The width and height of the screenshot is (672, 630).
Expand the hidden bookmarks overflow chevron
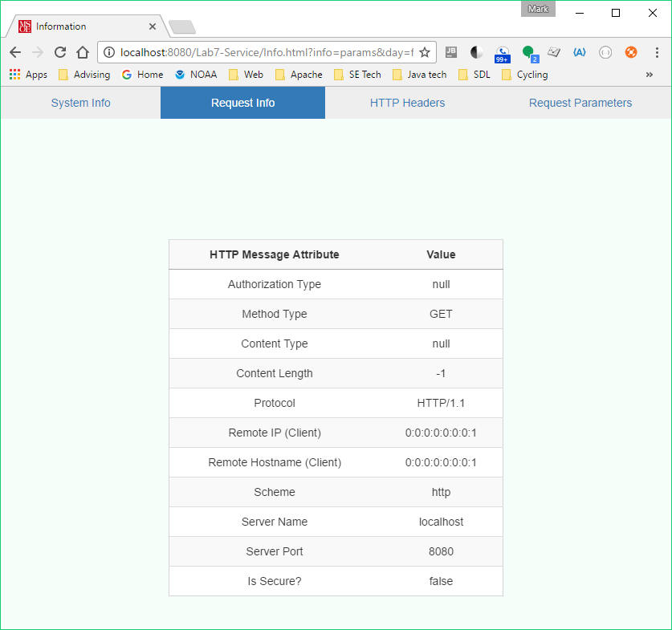[x=650, y=74]
